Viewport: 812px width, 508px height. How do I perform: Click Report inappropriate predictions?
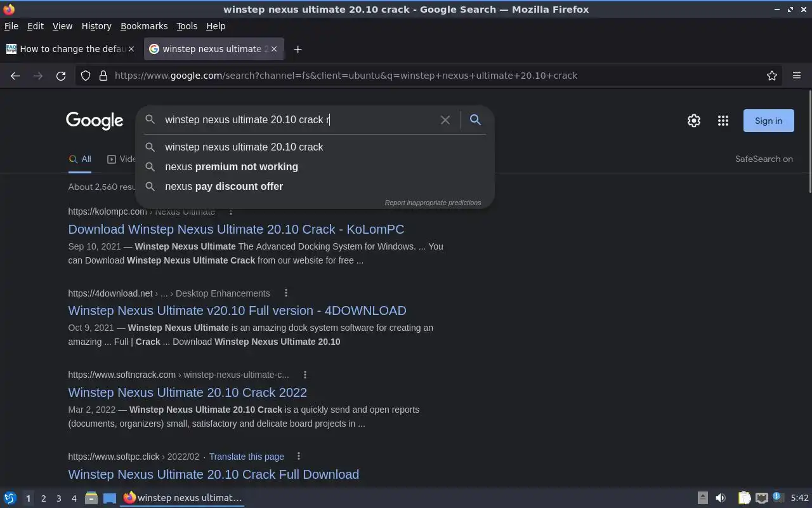[x=433, y=203]
